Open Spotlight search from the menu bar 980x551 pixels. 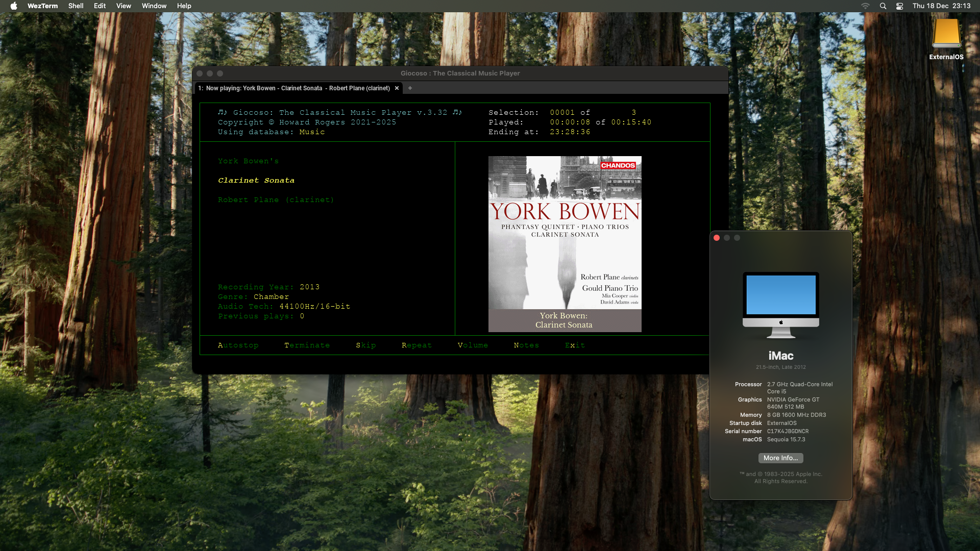click(883, 6)
